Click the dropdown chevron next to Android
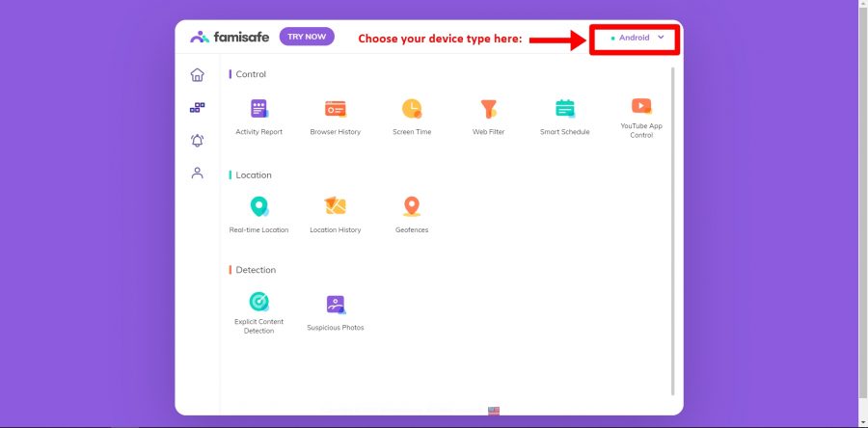The height and width of the screenshot is (428, 868). coord(661,37)
